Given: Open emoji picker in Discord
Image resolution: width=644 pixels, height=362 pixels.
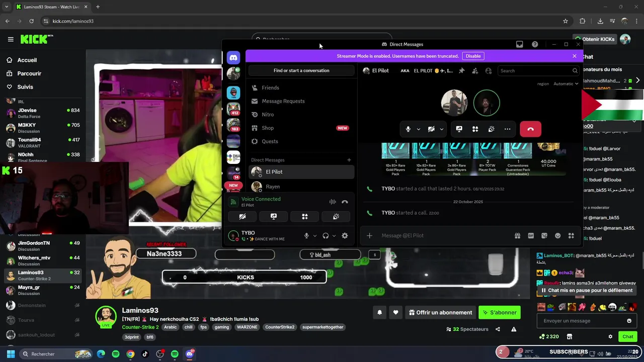Looking at the screenshot, I should [557, 236].
